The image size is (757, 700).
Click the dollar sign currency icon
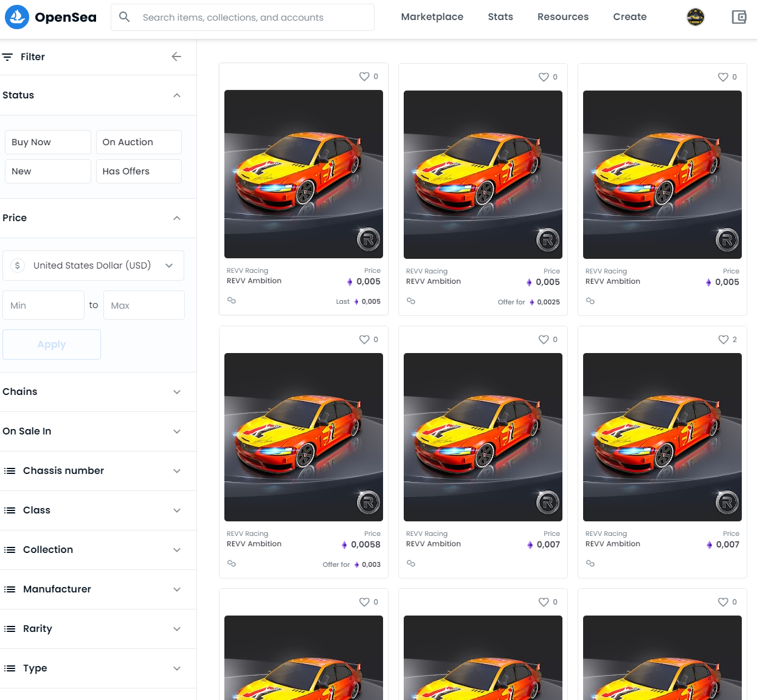[18, 266]
